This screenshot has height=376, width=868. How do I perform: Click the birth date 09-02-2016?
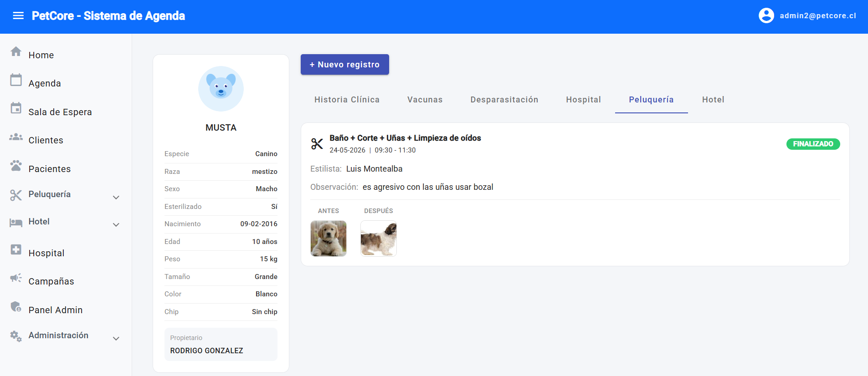(x=259, y=224)
